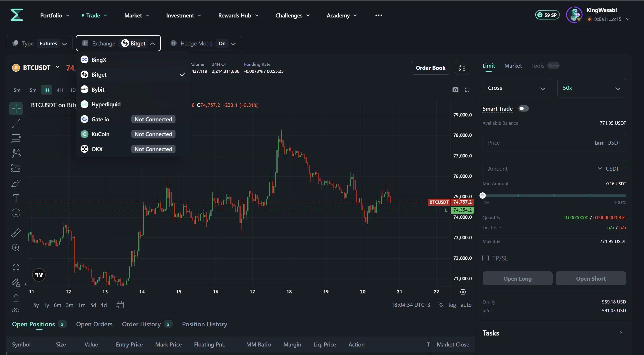Select Hyperliquid from exchange list

(x=133, y=104)
